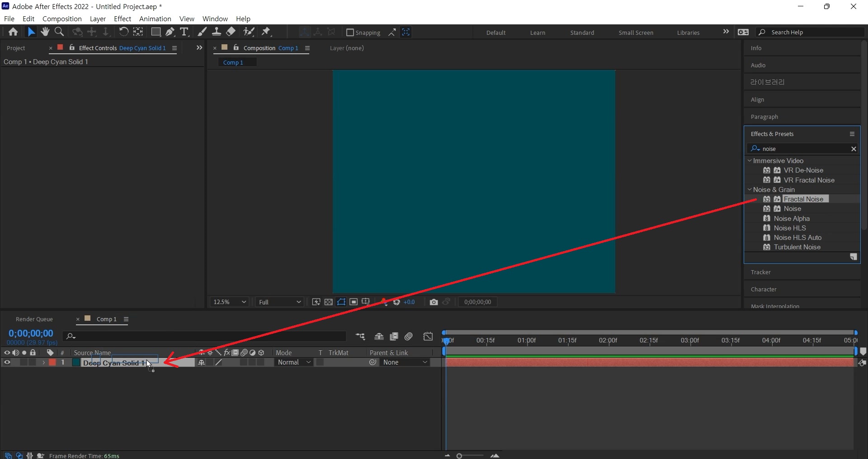
Task: Show more workspaces with the double chevron
Action: pos(726,32)
